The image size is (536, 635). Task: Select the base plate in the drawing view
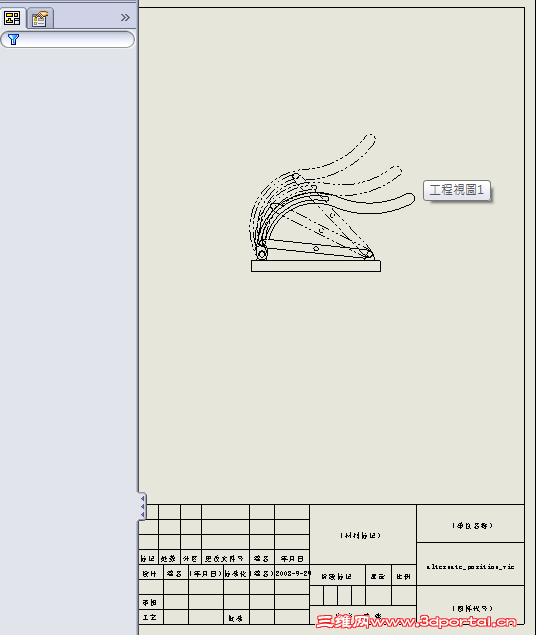click(x=316, y=266)
